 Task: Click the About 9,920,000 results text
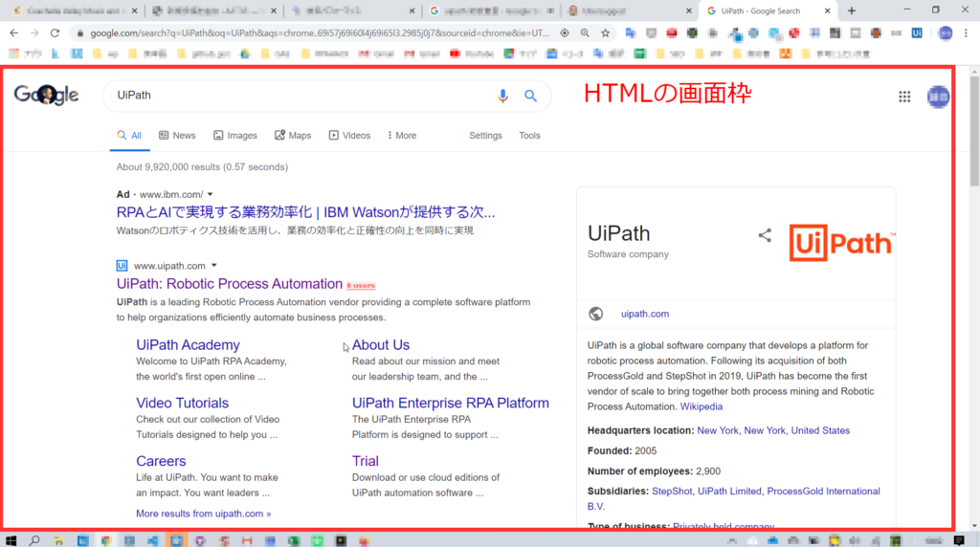pyautogui.click(x=202, y=167)
